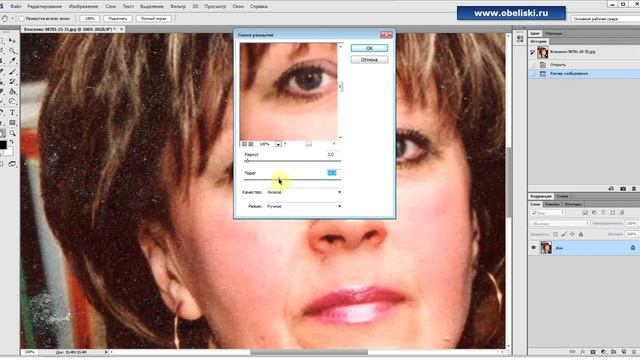Select the Rectangle shape tool

pos(12,122)
